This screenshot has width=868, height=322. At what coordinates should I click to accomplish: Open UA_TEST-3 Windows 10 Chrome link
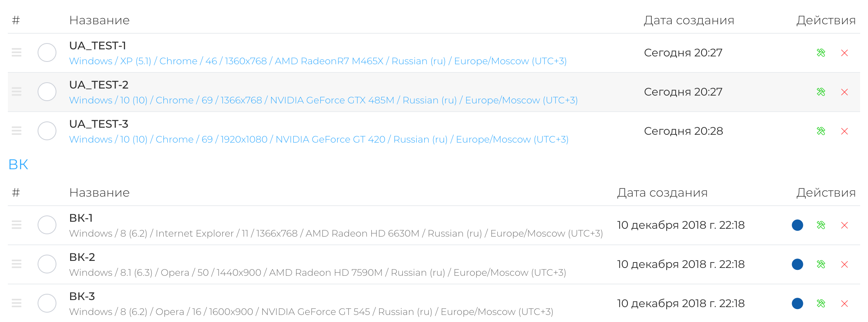click(319, 139)
